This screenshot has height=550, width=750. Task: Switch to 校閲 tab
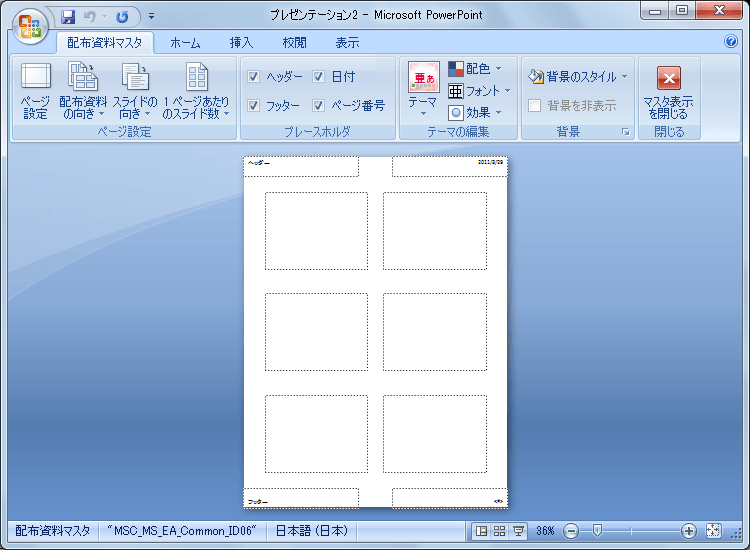pos(294,43)
